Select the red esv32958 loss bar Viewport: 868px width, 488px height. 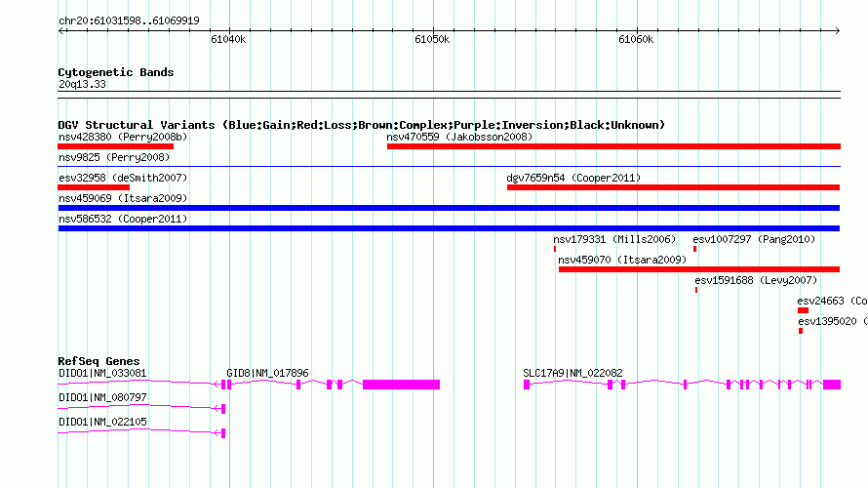[94, 187]
